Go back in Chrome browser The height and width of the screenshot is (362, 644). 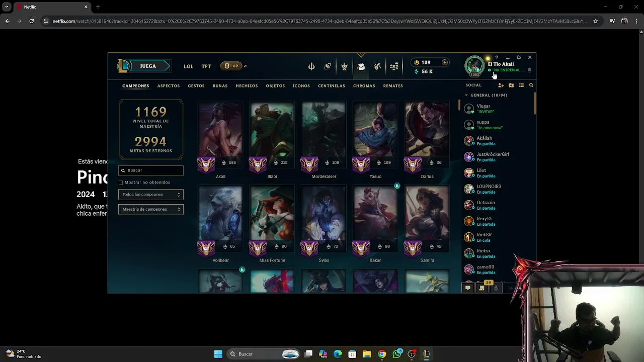7,21
